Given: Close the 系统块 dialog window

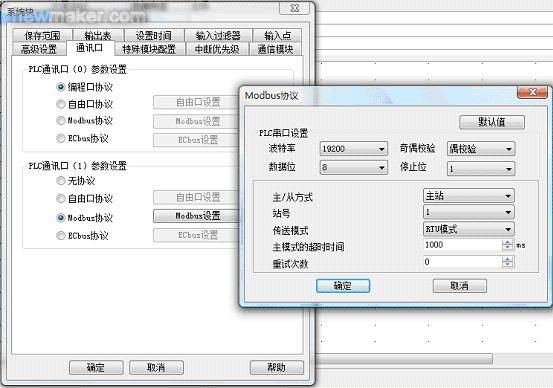Looking at the screenshot, I should point(294,8).
